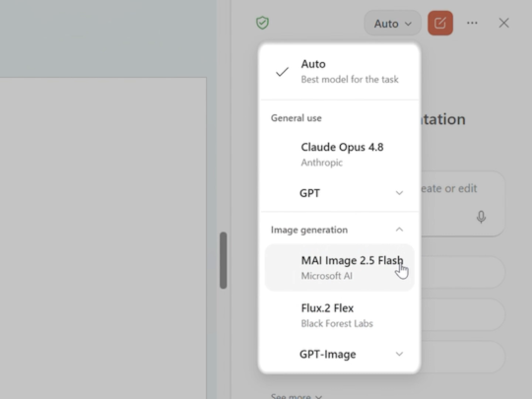This screenshot has width=532, height=399.
Task: Select MAI Image 2.5 Flash model
Action: point(339,268)
